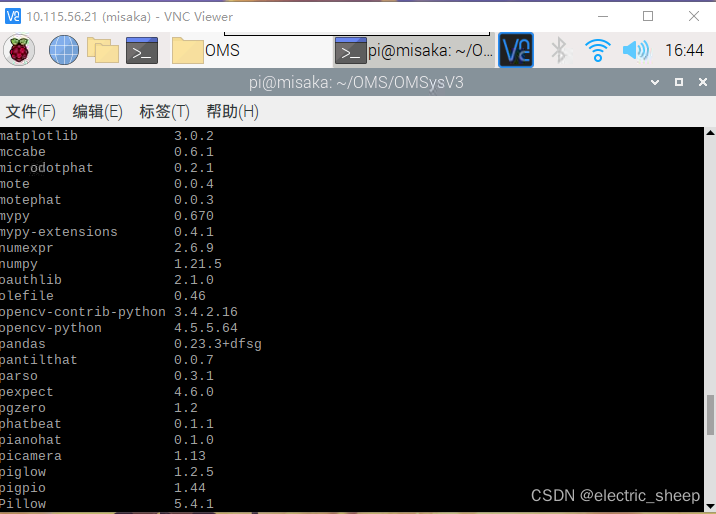Click the pantilthat package name
716x514 pixels.
[38, 360]
